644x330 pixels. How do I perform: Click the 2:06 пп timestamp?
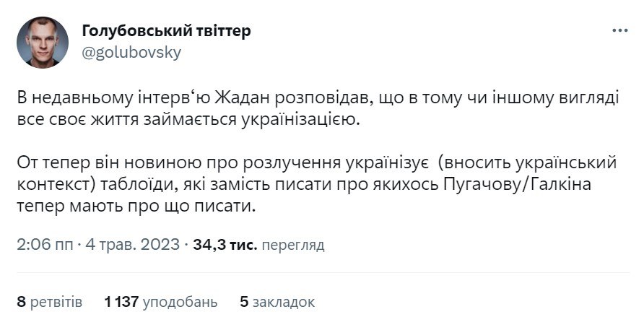tap(45, 245)
